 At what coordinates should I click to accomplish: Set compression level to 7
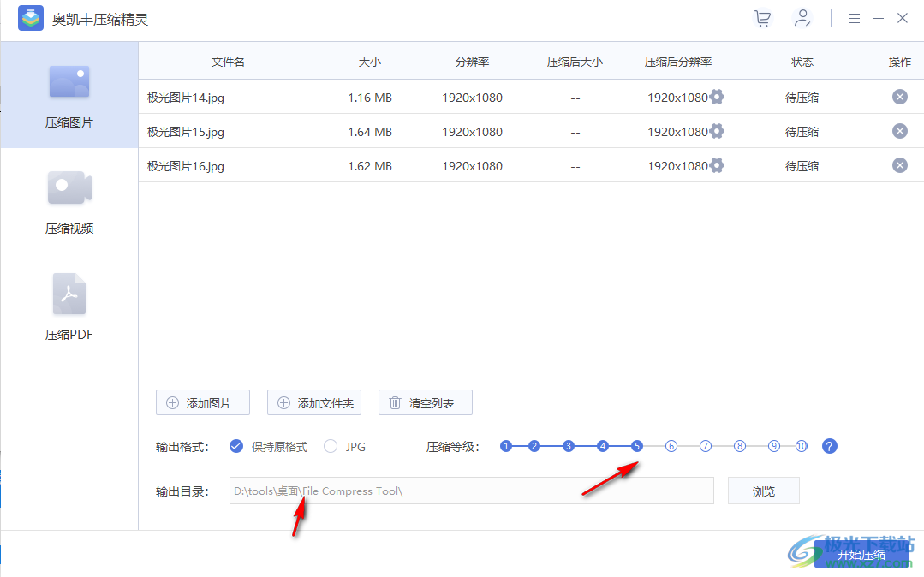coord(706,446)
